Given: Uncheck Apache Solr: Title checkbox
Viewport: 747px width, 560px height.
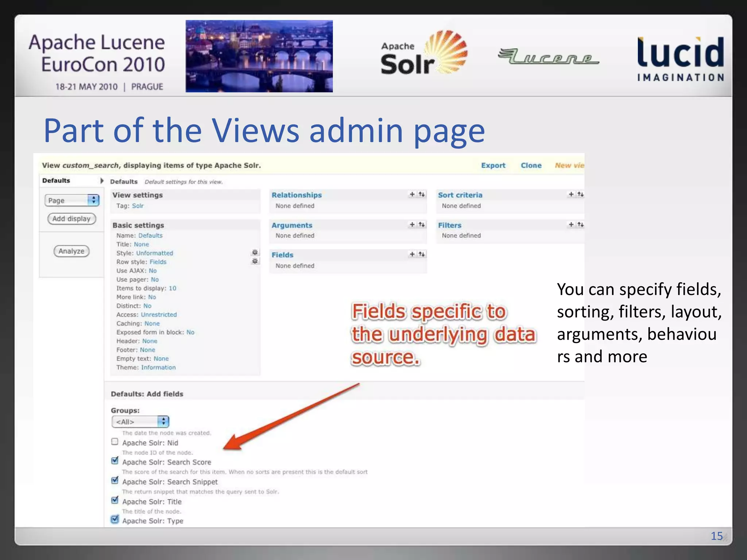Looking at the screenshot, I should click(115, 500).
